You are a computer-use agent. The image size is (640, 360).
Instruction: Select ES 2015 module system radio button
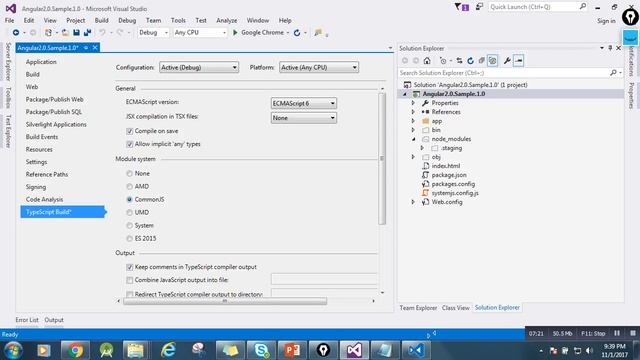coord(129,238)
